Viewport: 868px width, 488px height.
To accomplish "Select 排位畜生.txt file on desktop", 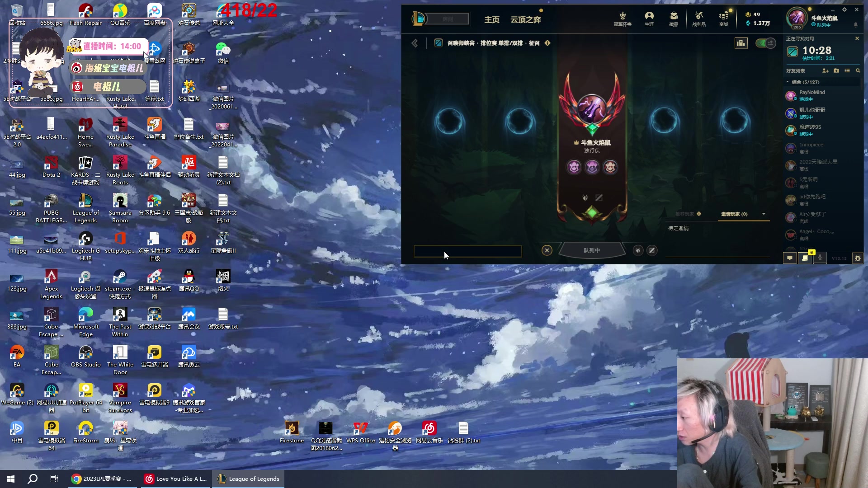I will 189,129.
